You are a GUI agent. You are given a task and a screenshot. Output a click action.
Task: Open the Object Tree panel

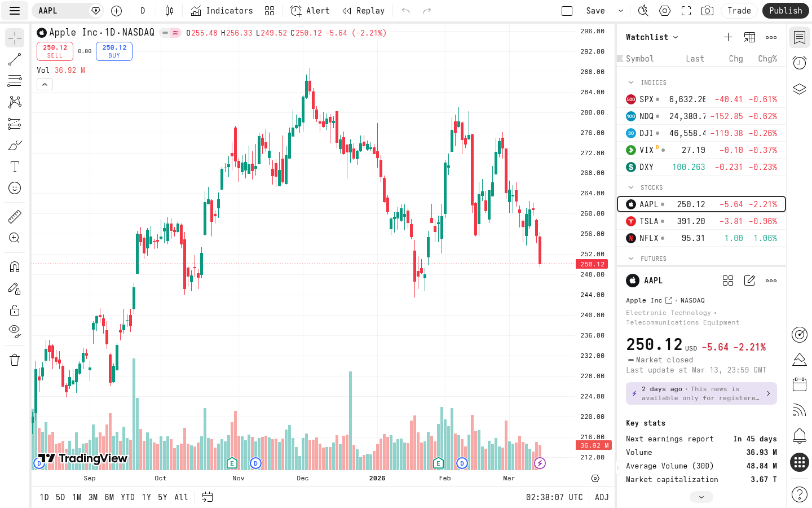pyautogui.click(x=799, y=89)
